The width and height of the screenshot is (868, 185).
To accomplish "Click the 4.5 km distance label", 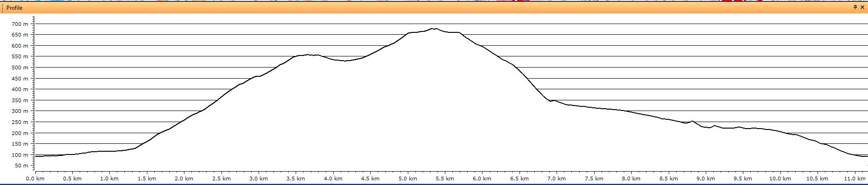I will (370, 179).
